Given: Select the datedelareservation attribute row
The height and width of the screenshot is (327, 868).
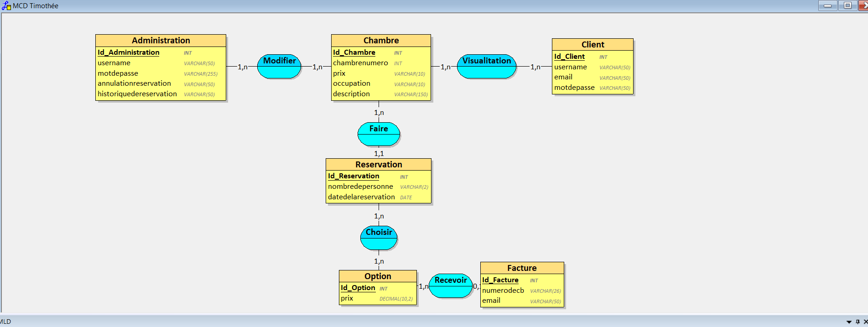Looking at the screenshot, I should (361, 197).
